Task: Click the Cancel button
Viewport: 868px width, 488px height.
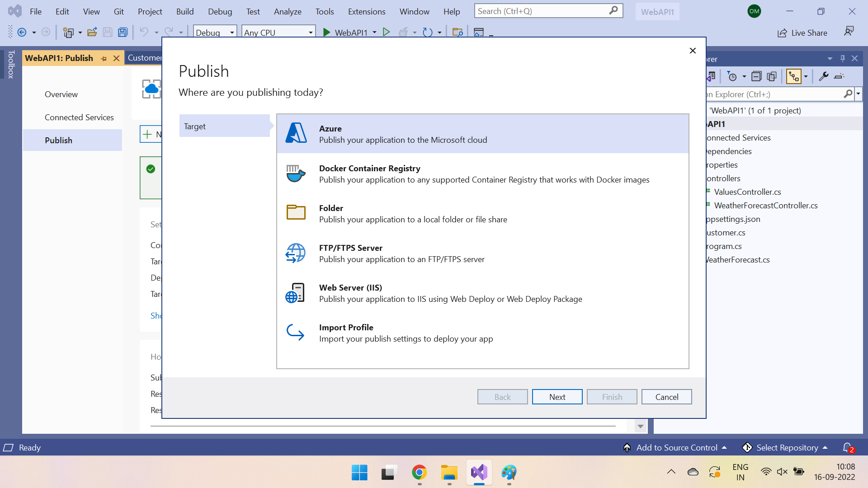Action: pyautogui.click(x=666, y=397)
